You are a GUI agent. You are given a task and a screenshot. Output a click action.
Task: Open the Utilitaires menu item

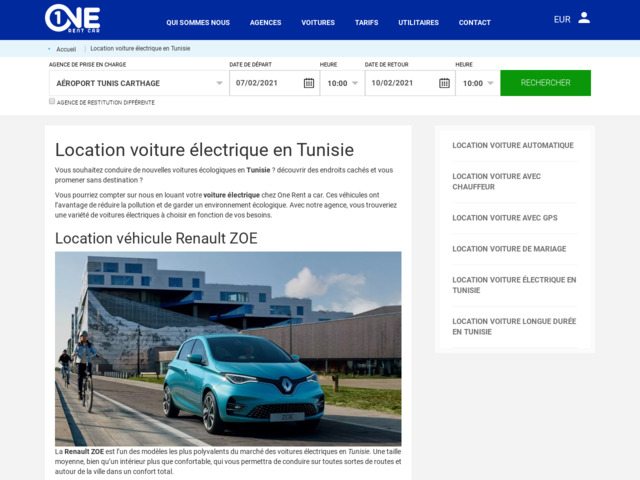pyautogui.click(x=418, y=22)
